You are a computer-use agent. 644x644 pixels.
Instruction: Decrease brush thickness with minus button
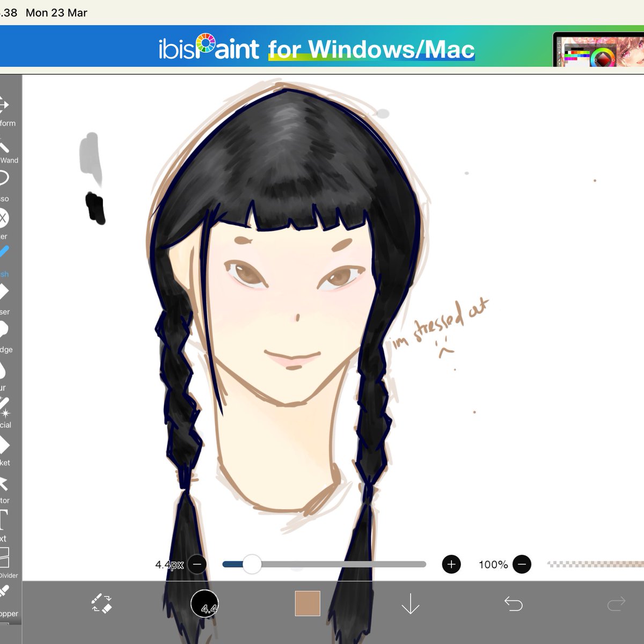tap(197, 564)
